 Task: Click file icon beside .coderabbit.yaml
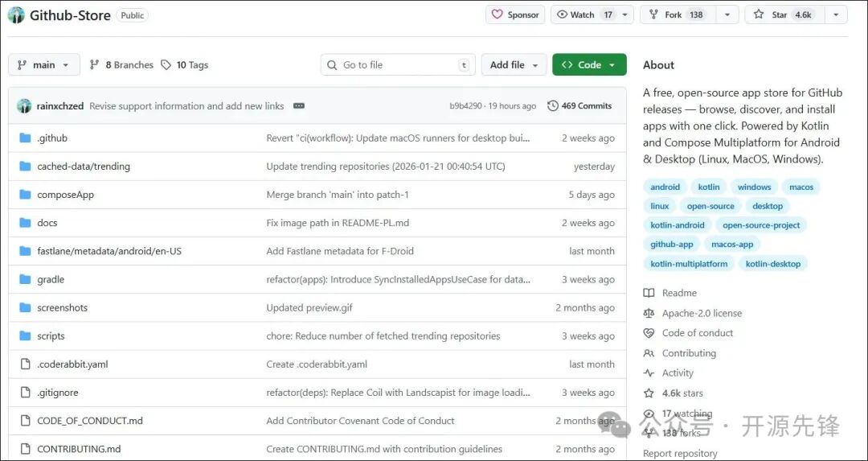pos(25,364)
